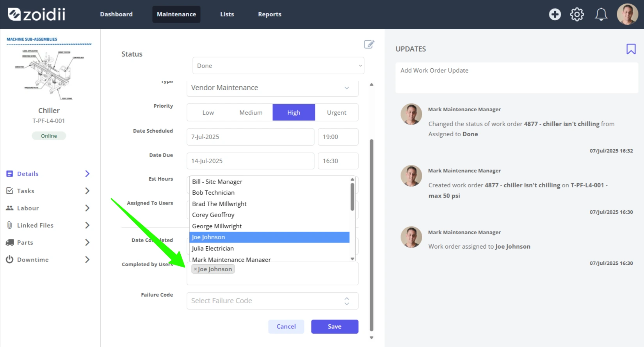Open the Reports menu
This screenshot has height=347, width=644.
[x=270, y=14]
